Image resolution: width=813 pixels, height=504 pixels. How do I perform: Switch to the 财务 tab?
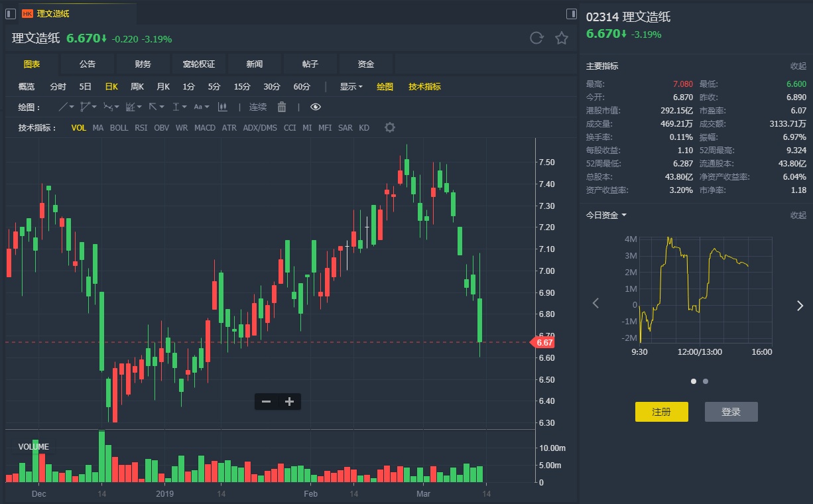(x=143, y=64)
